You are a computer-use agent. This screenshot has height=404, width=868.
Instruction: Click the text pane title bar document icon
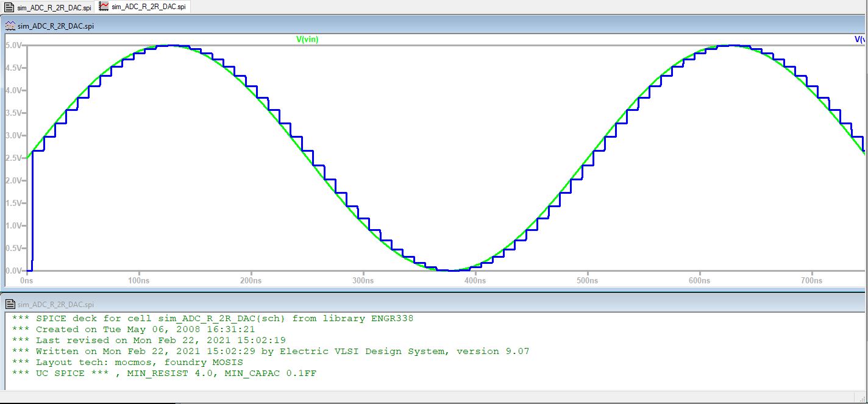coord(10,304)
